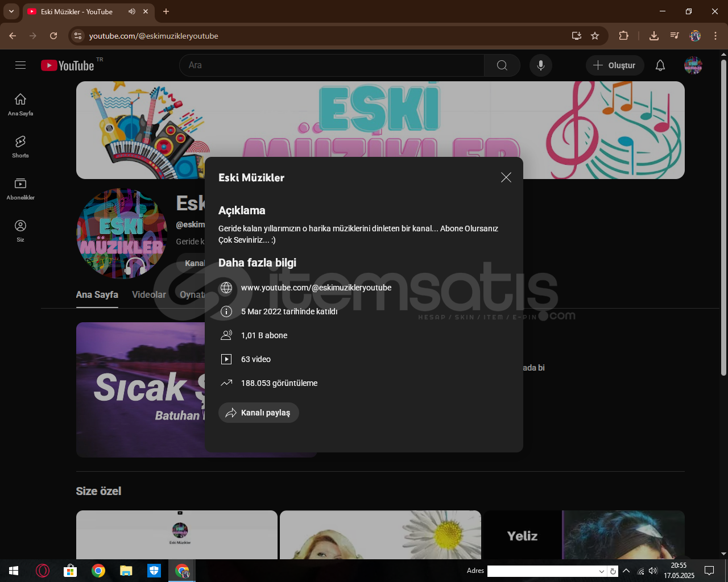
Task: Show hidden system tray icons
Action: (626, 571)
